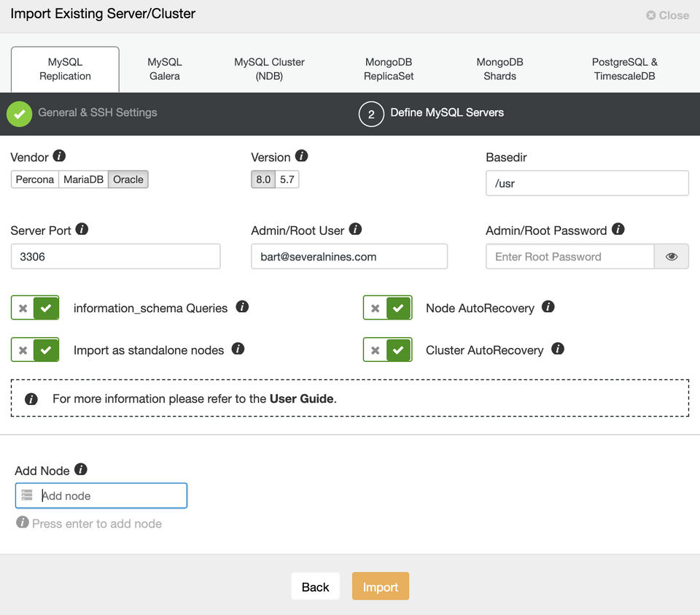Open the User Guide link
The width and height of the screenshot is (700, 615).
pyautogui.click(x=301, y=399)
